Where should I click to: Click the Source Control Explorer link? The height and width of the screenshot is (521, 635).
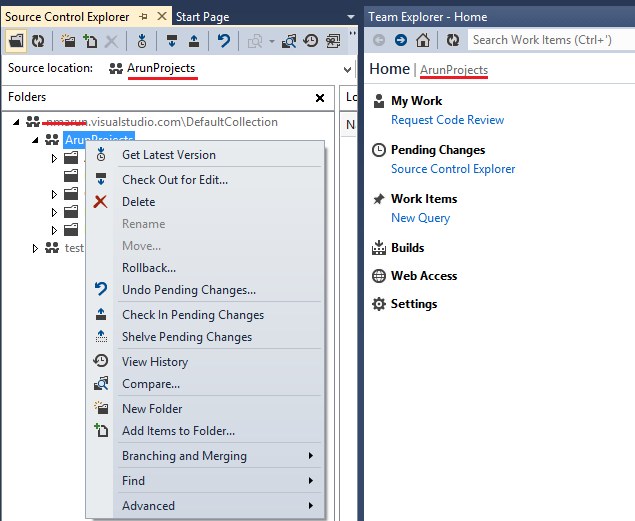pyautogui.click(x=453, y=169)
